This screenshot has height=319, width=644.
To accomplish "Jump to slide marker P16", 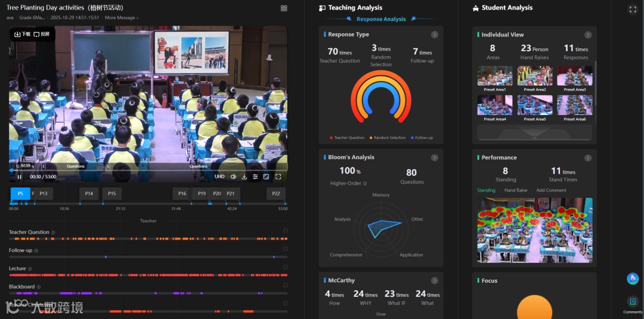I will pos(182,194).
